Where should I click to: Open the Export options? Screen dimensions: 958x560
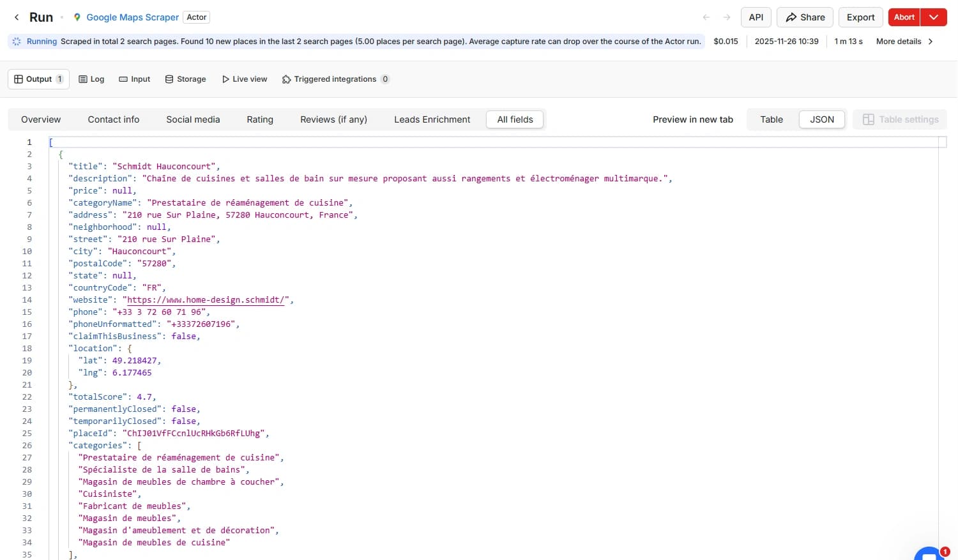[x=860, y=17]
